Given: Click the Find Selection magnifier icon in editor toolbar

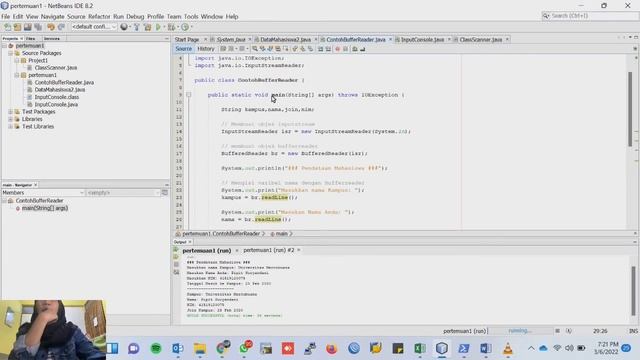Looking at the screenshot, I should 255,49.
